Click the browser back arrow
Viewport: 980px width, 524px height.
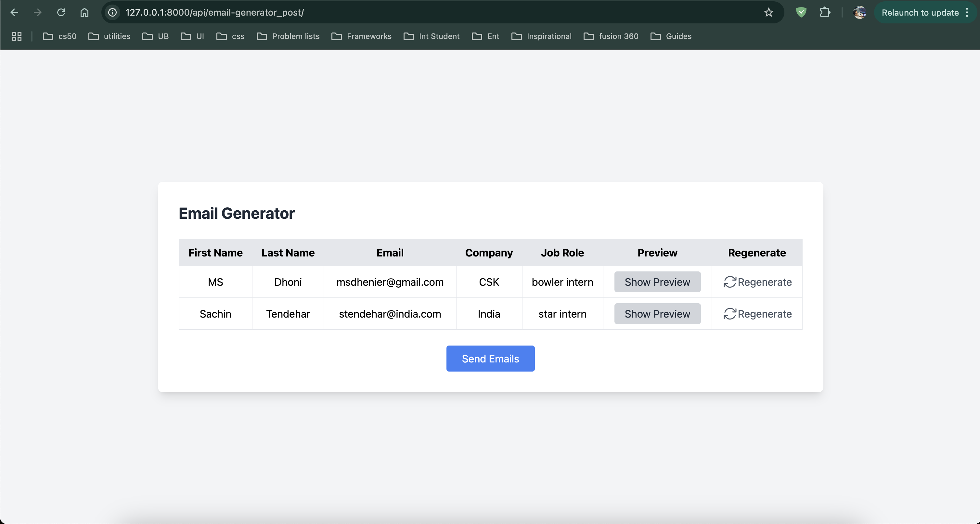(x=14, y=13)
